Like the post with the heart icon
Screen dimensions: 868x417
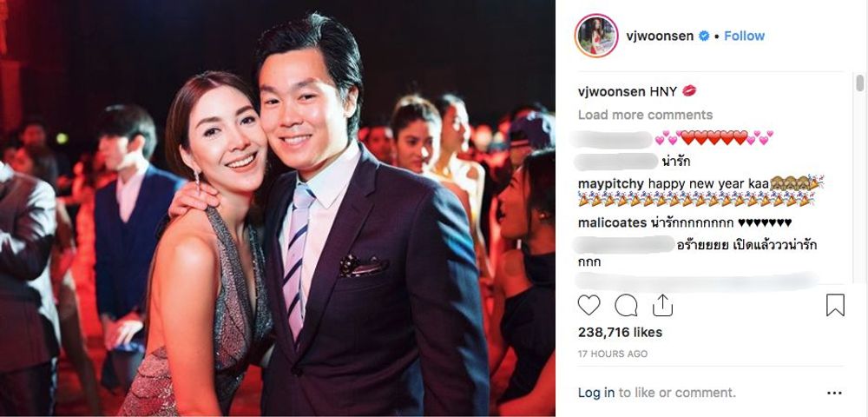589,305
